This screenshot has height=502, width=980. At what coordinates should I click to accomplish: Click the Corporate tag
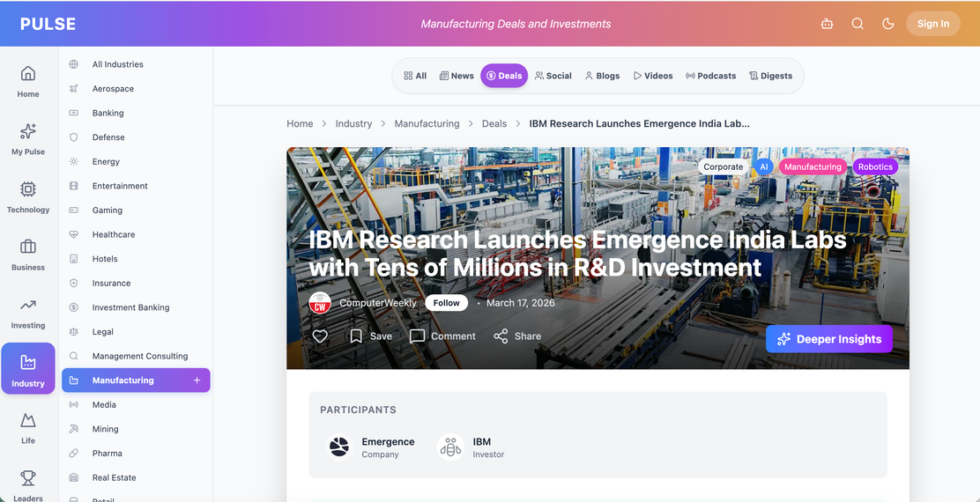pos(724,166)
